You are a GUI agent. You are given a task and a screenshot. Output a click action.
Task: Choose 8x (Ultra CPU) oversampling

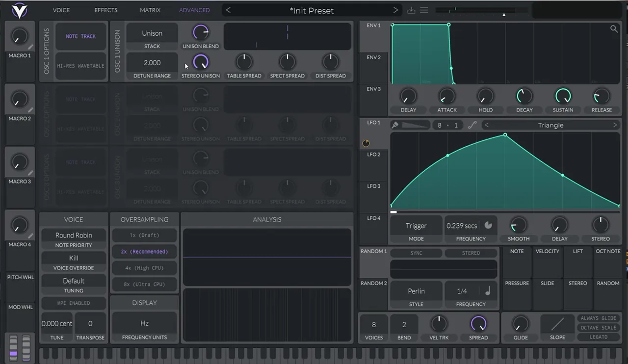pos(144,285)
